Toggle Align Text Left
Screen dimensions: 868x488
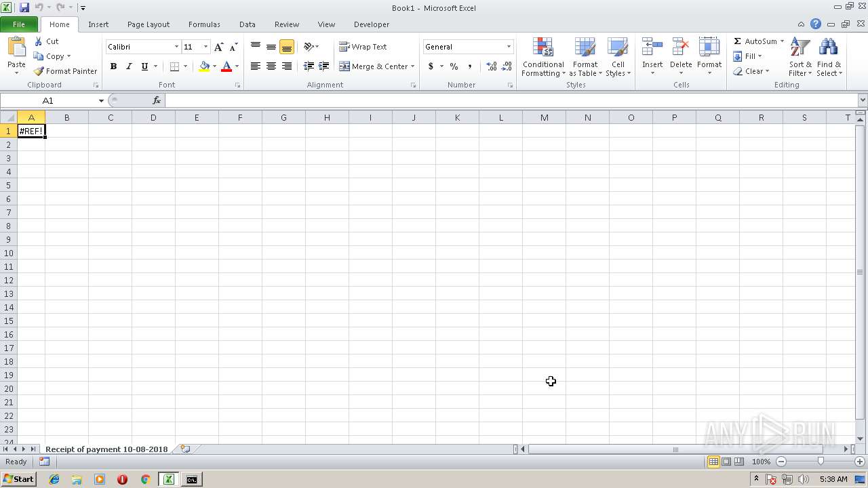click(256, 66)
